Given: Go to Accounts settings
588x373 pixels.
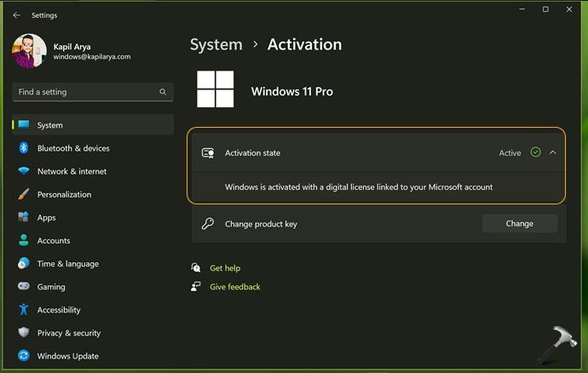Looking at the screenshot, I should coord(54,241).
